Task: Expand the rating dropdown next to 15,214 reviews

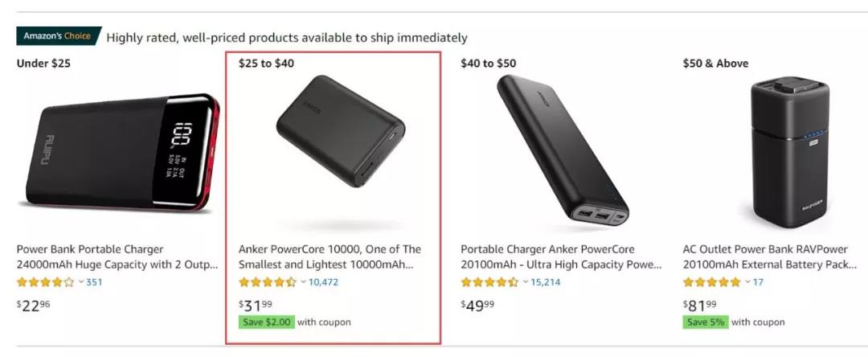Action: (x=525, y=282)
